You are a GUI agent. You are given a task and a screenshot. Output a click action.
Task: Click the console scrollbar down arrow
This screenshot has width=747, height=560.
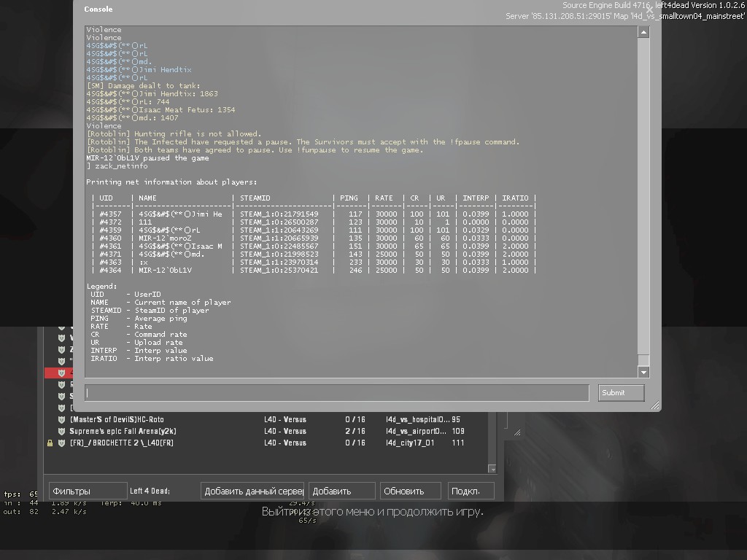click(x=643, y=373)
